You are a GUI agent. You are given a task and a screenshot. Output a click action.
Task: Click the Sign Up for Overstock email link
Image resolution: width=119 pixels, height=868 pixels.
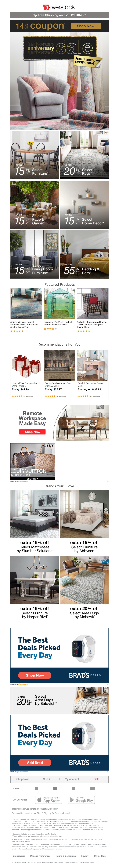(x=57, y=813)
